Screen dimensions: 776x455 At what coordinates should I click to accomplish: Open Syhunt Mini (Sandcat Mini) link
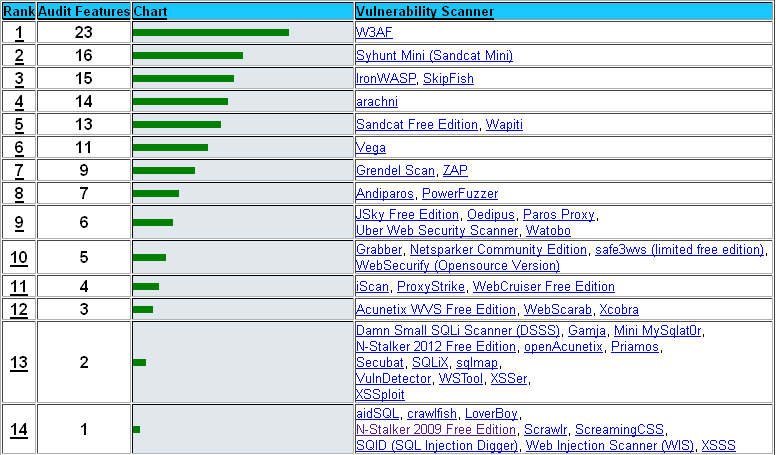click(434, 55)
